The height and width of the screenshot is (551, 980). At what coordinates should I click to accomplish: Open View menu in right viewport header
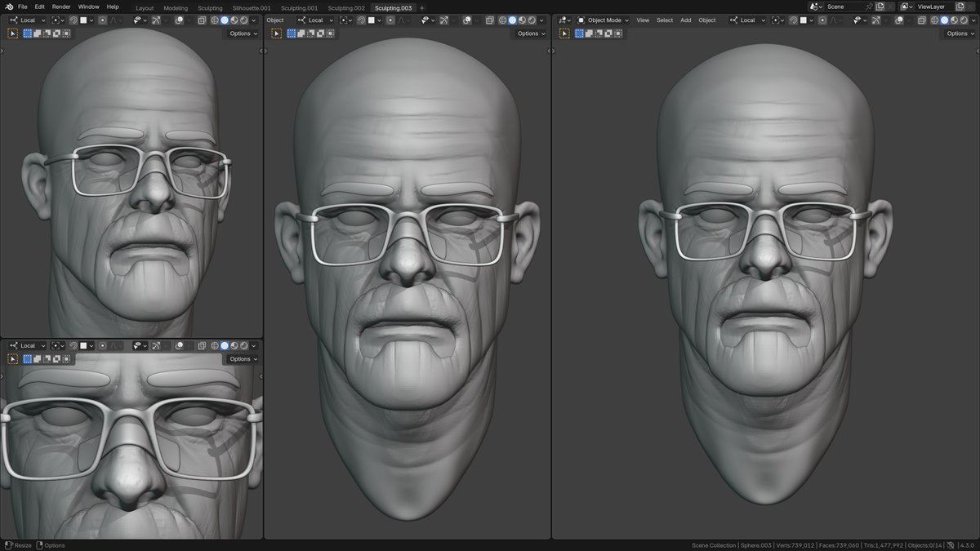tap(643, 20)
